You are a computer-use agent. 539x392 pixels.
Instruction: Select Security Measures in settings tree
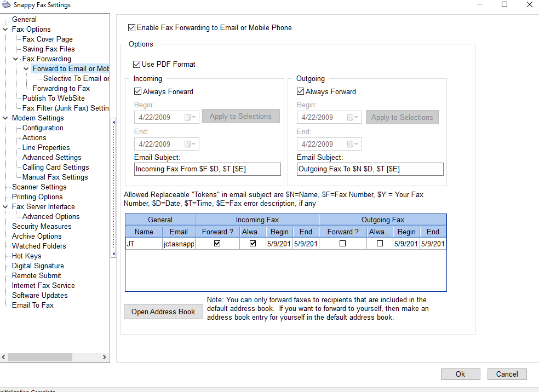pyautogui.click(x=42, y=227)
